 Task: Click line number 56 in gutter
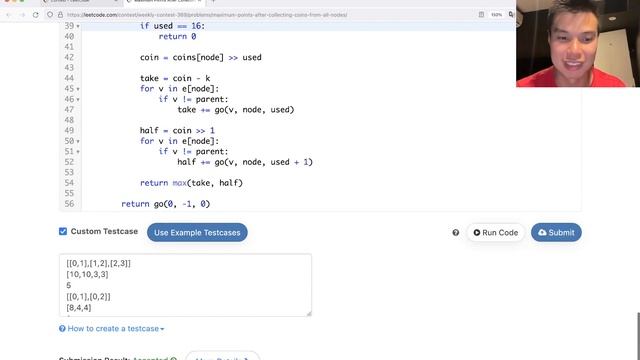[69, 204]
